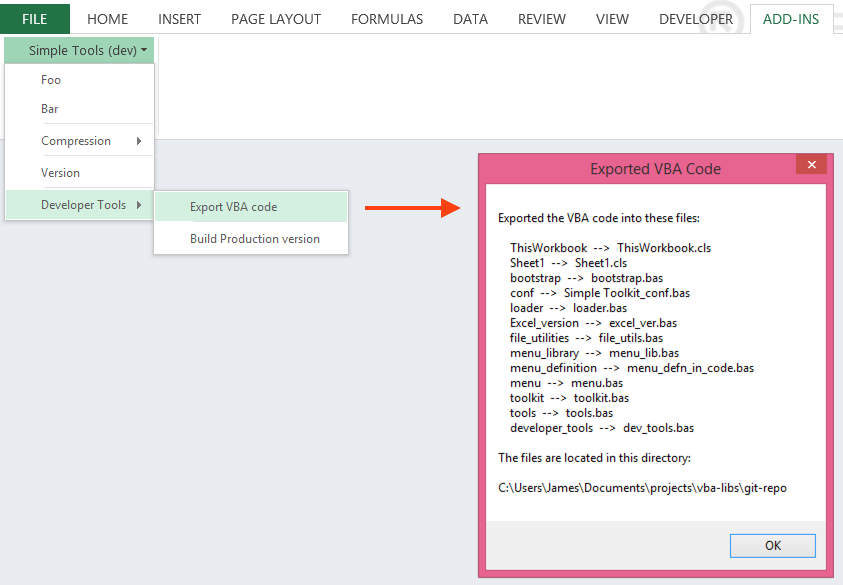Screen dimensions: 843x585
Task: Click OK in the Exported VBA Code dialog
Action: [772, 545]
